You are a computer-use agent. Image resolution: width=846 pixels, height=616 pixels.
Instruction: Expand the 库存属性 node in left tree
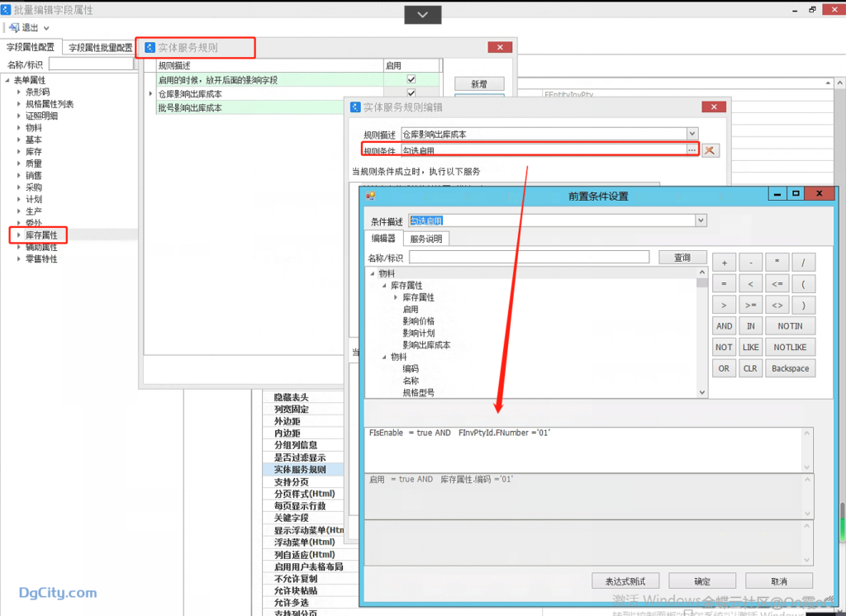(18, 235)
